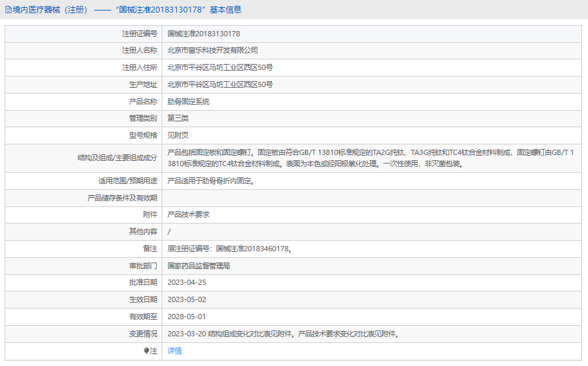Select the approval date 2023-04-25
This screenshot has height=366, width=588.
[x=187, y=282]
